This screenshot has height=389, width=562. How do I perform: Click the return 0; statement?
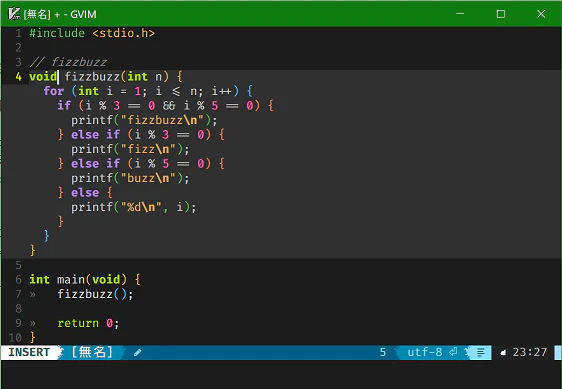[x=88, y=323]
